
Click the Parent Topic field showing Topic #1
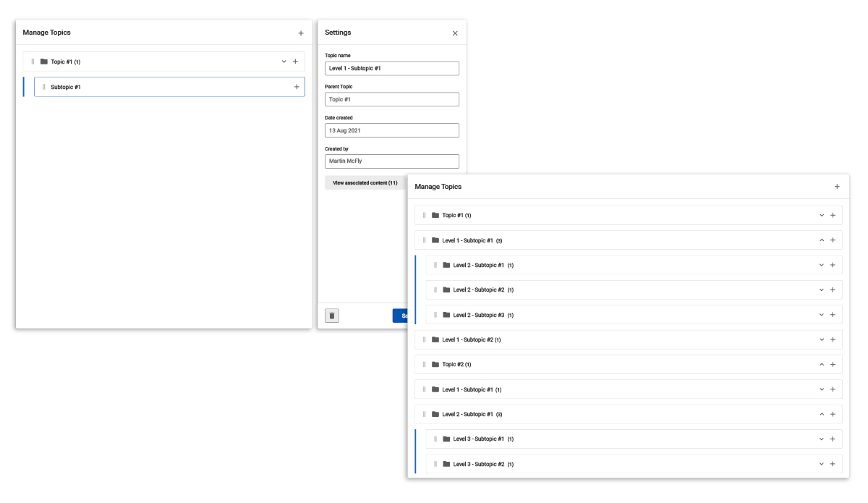coord(391,99)
